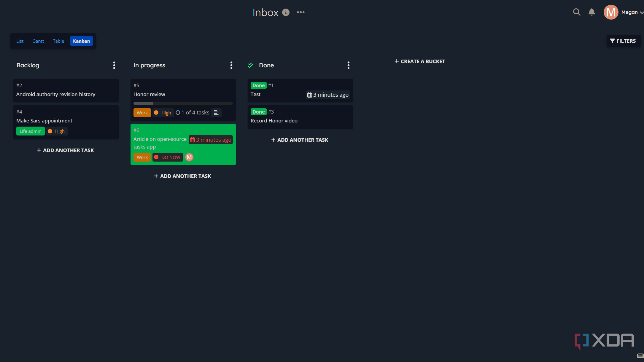
Task: Open In progress bucket options menu
Action: point(231,65)
